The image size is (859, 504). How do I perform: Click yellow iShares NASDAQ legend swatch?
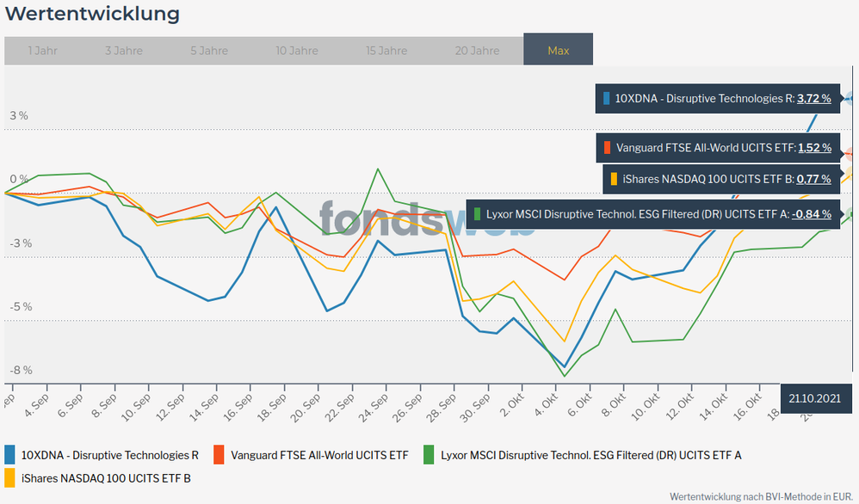pos(9,476)
